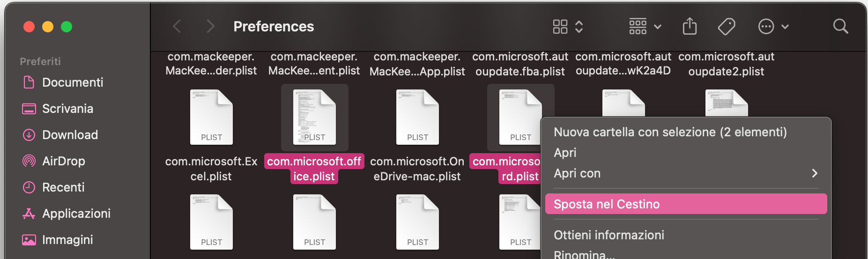Select com.microsoft.OneDrive-mac.plist file icon

(x=417, y=117)
